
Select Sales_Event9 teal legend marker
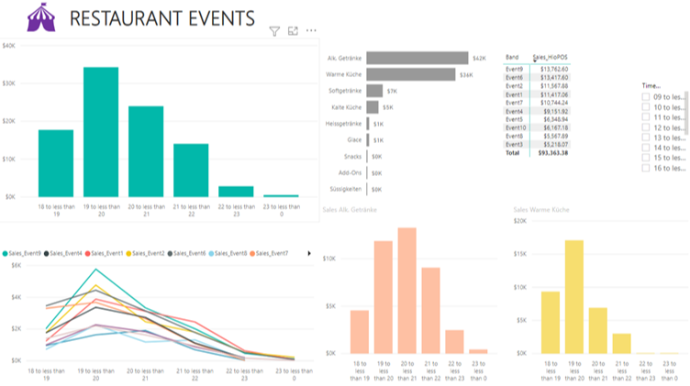point(5,254)
